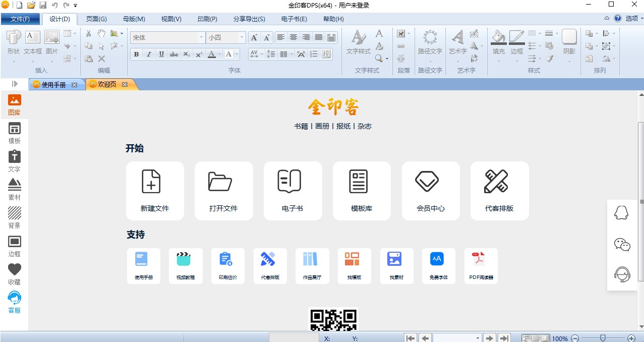Open the 素材 panel in the sidebar
The image size is (644, 342).
15,189
